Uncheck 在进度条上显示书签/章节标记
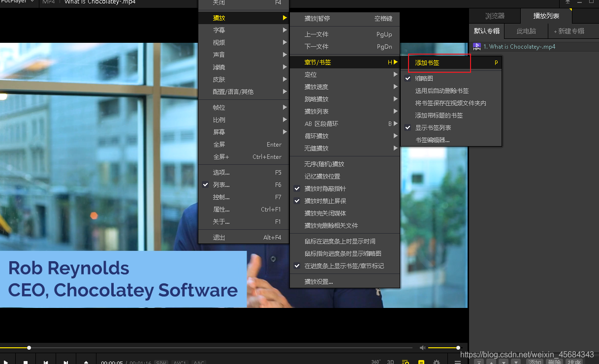Screen dimensions: 599x364 pos(345,266)
